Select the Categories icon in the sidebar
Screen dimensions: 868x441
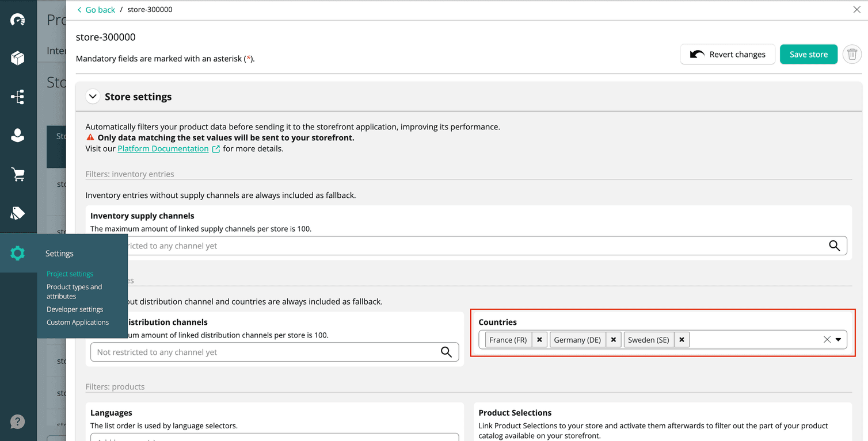tap(18, 97)
